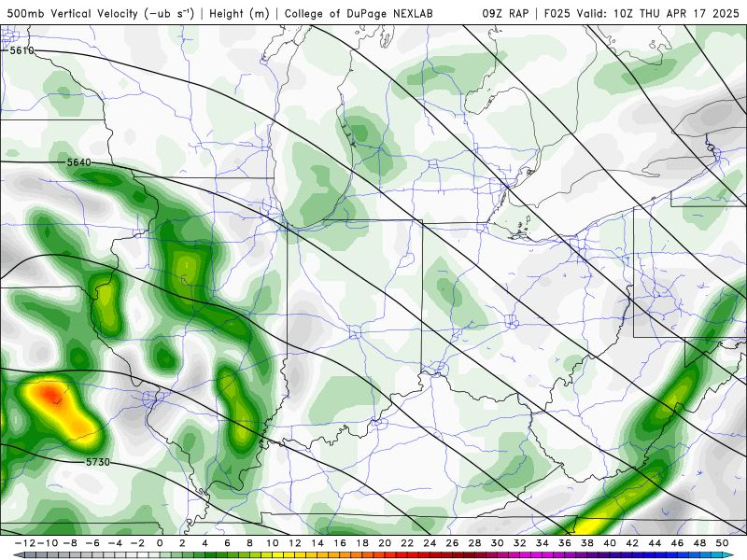
Task: Click the -10 color scale value
Action: pyautogui.click(x=46, y=543)
